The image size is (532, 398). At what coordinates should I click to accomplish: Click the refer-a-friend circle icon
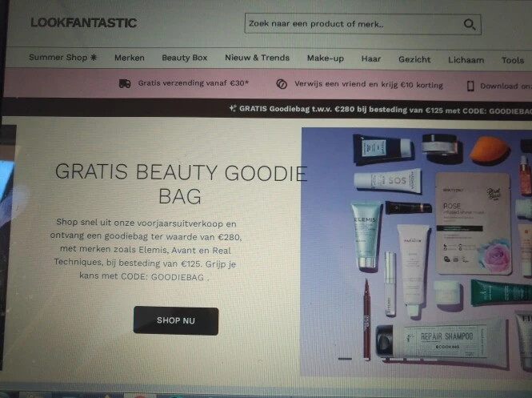tap(282, 84)
